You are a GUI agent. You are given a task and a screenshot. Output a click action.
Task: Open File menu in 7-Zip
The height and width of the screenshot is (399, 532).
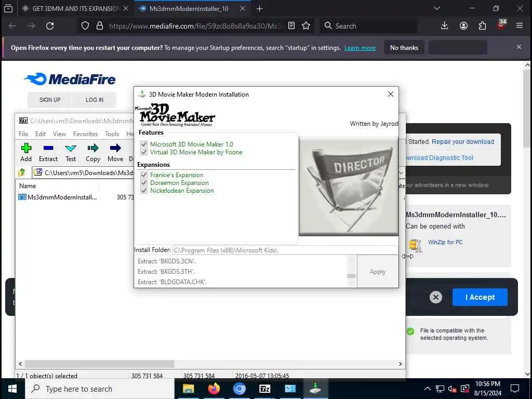pyautogui.click(x=23, y=134)
